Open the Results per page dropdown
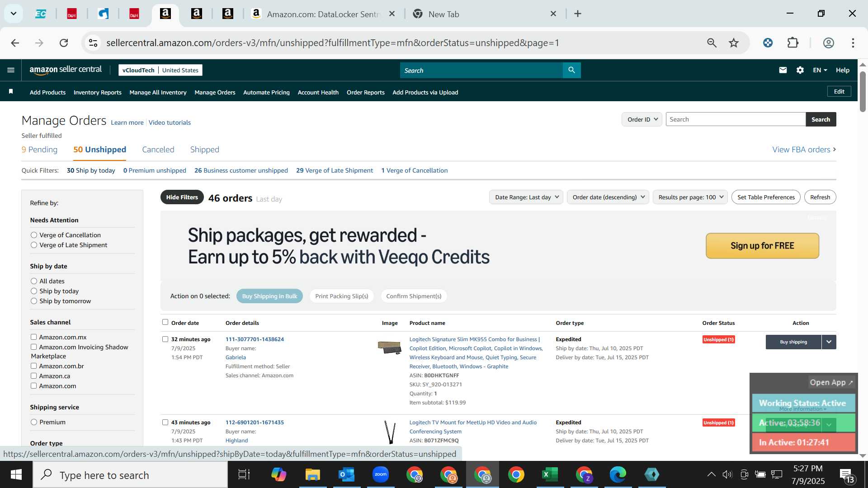This screenshot has height=488, width=868. pyautogui.click(x=690, y=197)
